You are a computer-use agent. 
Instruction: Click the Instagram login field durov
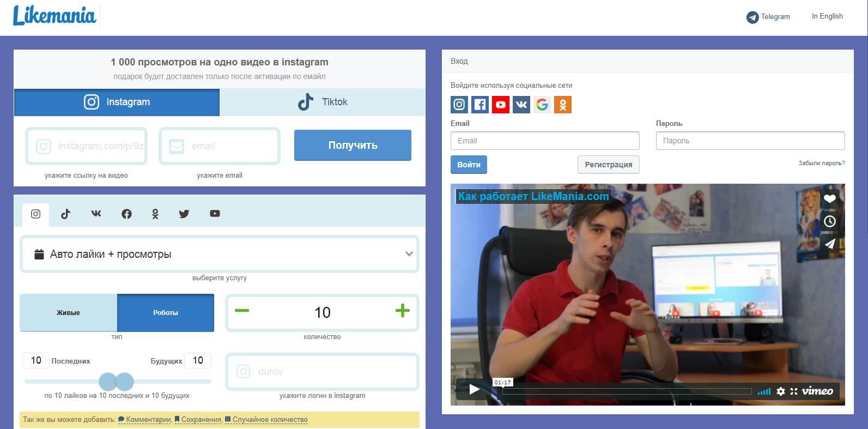(322, 372)
